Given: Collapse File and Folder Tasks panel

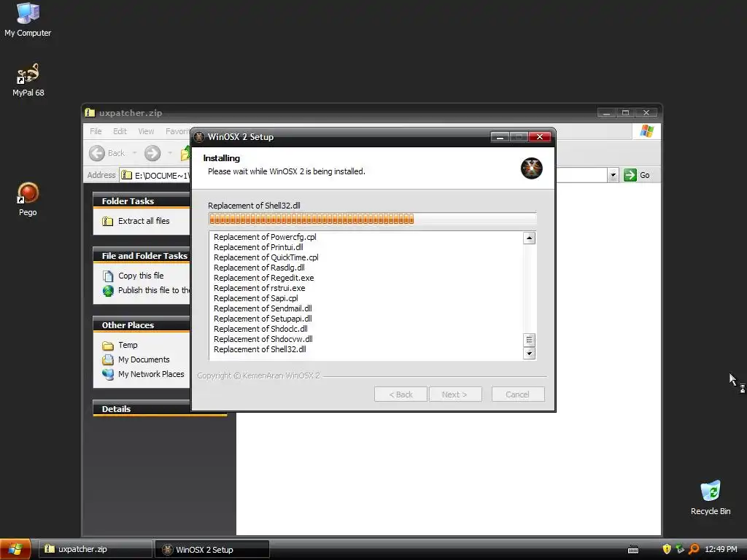Looking at the screenshot, I should click(141, 256).
